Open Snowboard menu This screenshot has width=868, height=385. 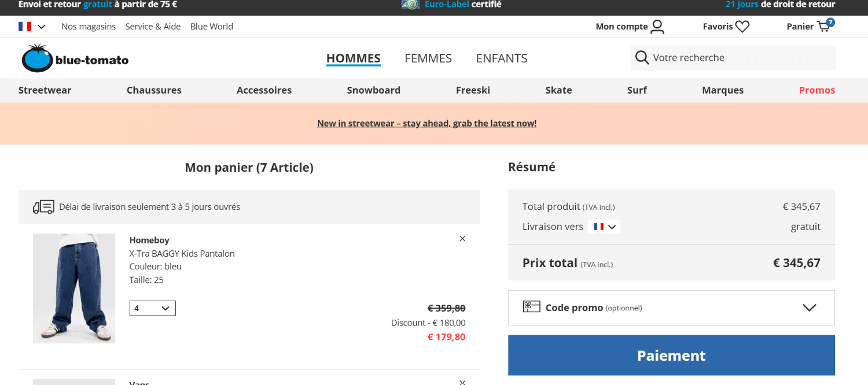[x=374, y=90]
